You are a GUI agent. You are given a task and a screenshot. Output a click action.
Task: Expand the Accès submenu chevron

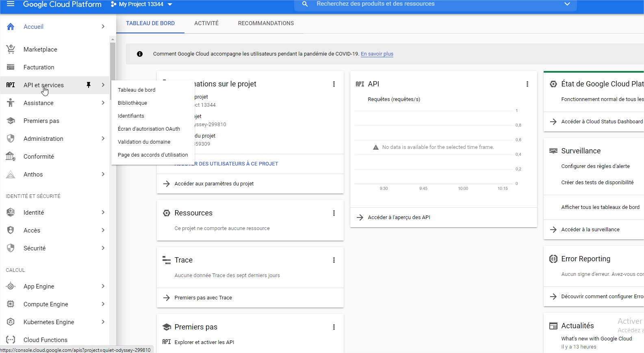tap(103, 230)
